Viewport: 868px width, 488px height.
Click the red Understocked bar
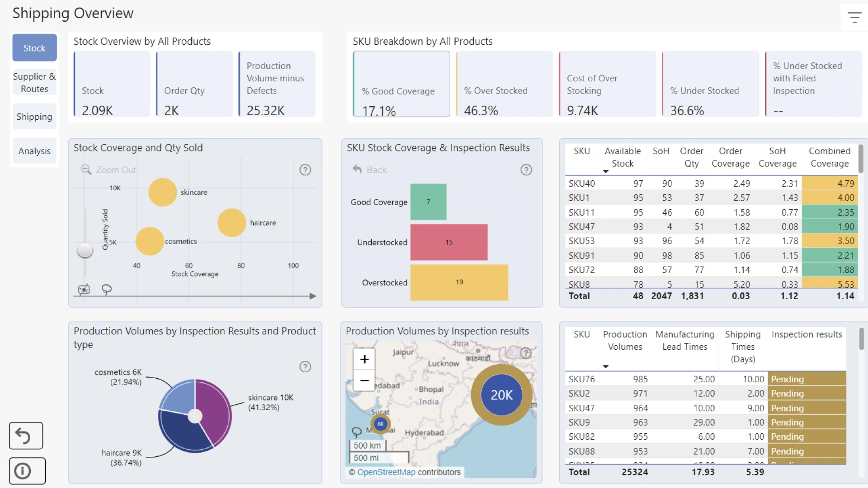[x=449, y=242]
